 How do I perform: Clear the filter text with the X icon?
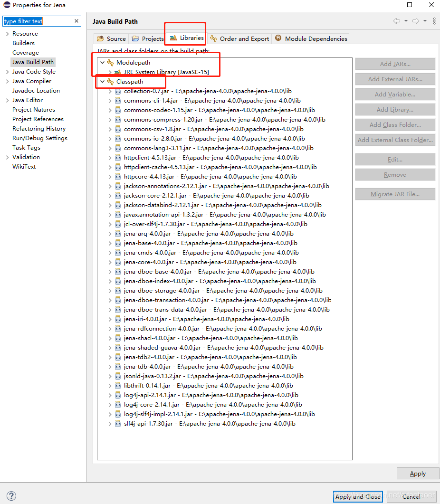76,21
